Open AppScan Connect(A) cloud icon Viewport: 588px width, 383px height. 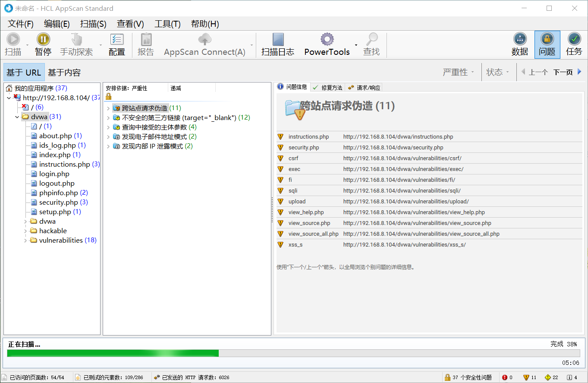click(x=204, y=39)
